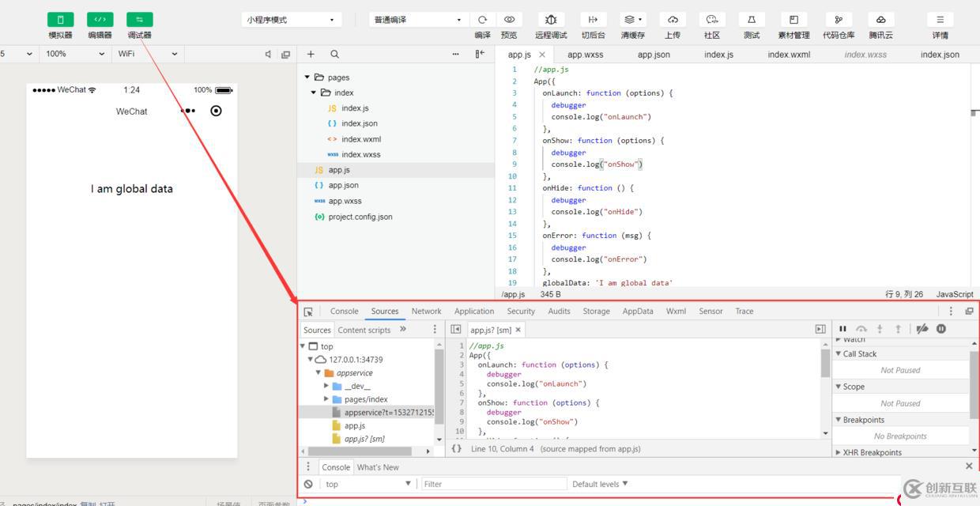Click the 切后台 switch background icon
980x506 pixels.
tap(593, 20)
